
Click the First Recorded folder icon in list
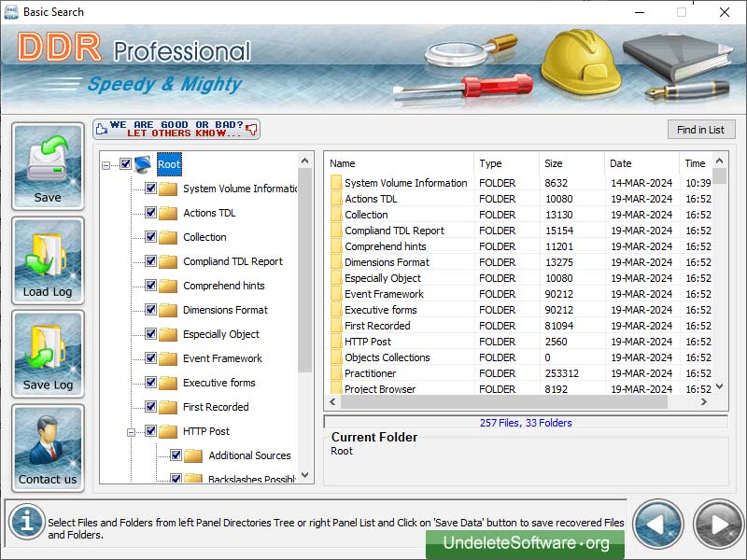click(336, 326)
